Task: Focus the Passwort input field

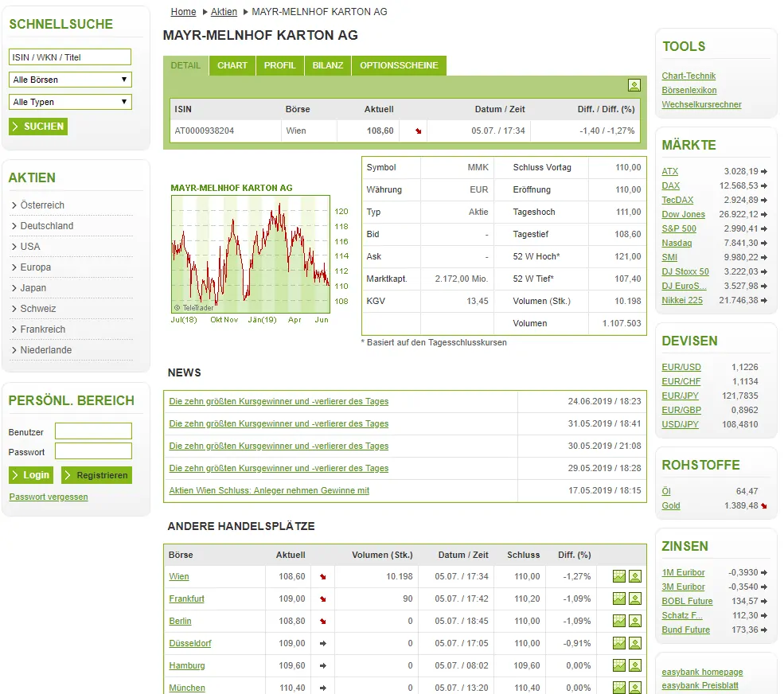Action: pos(93,451)
